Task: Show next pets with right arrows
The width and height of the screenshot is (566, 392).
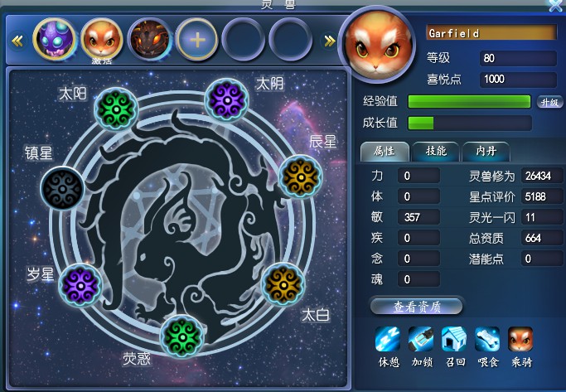Action: (329, 41)
